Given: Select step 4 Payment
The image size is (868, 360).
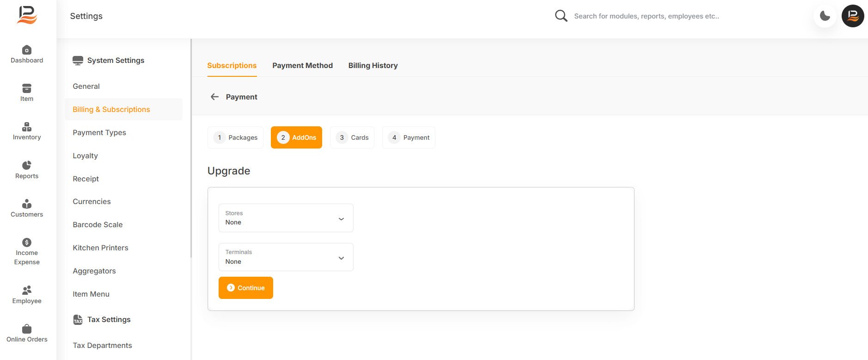Looking at the screenshot, I should 409,137.
